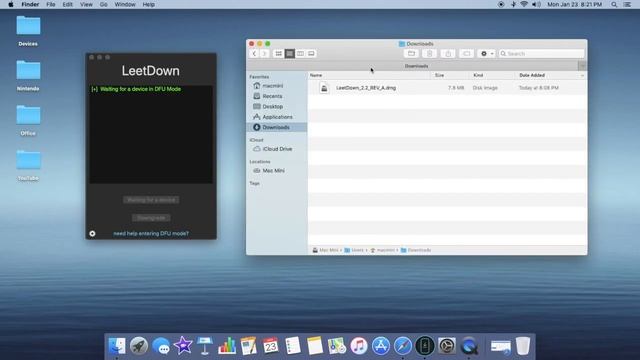Click Wi-Fi icon in menu bar
640x360 pixels.
[524, 4]
